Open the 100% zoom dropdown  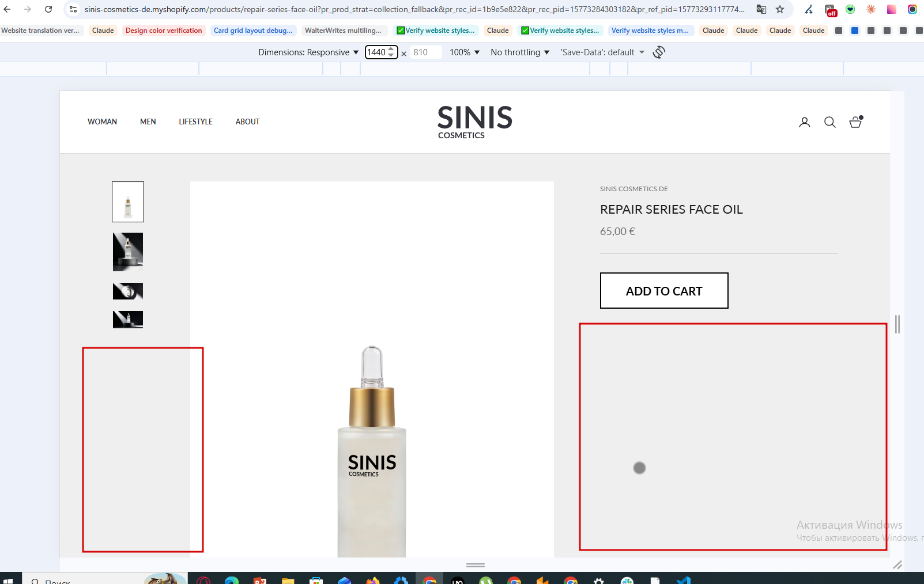[x=465, y=52]
